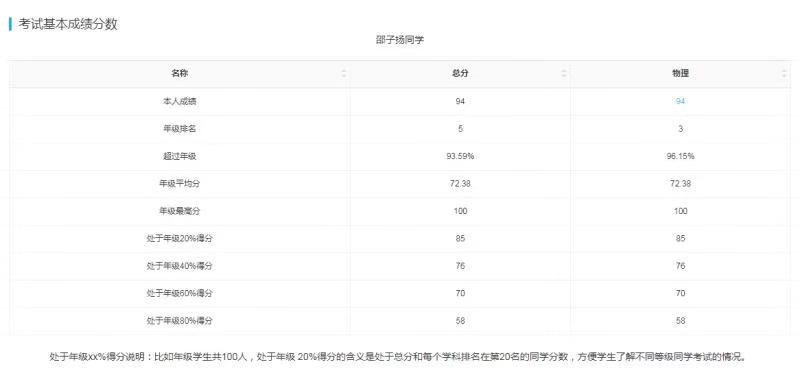
Task: Select the 名称 column header text
Action: tap(180, 73)
